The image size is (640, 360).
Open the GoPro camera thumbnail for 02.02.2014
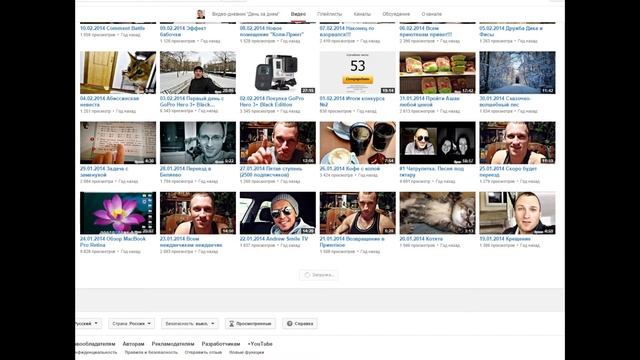pyautogui.click(x=278, y=73)
